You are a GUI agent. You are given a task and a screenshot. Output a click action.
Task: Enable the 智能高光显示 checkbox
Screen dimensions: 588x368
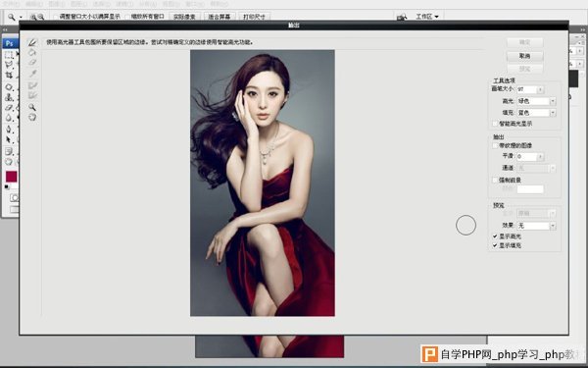pos(495,124)
